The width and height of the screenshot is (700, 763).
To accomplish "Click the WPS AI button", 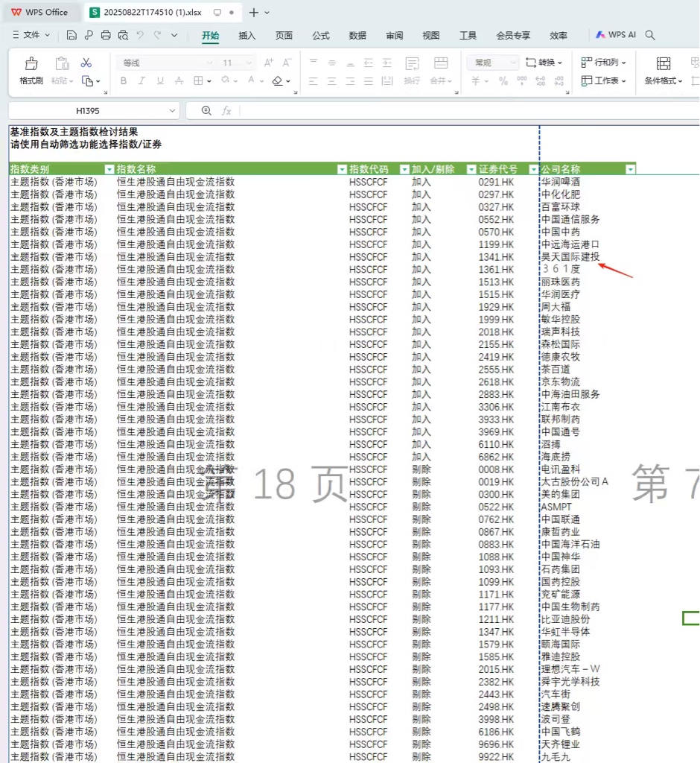I will (615, 35).
